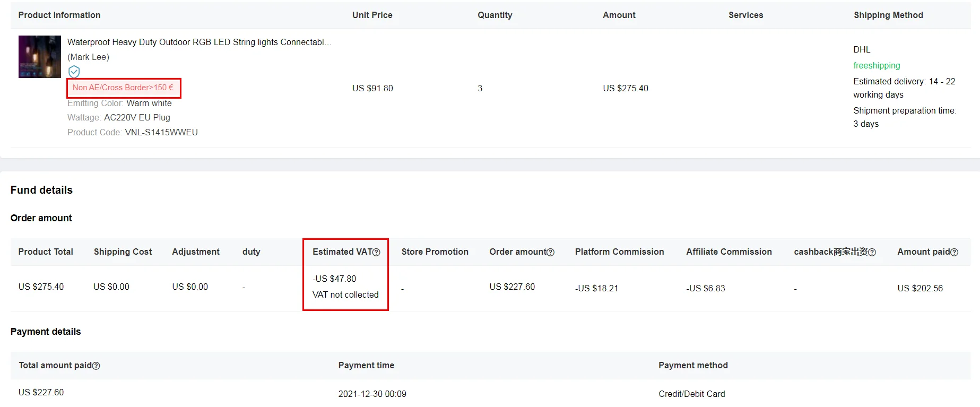Open the LED string lights product thumbnail
This screenshot has height=407, width=980.
coord(40,57)
